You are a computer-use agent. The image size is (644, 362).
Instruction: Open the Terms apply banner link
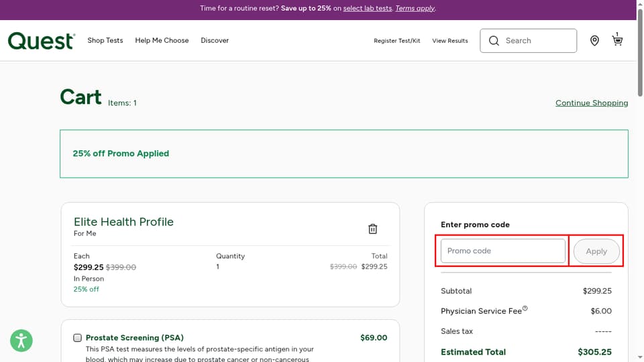415,8
